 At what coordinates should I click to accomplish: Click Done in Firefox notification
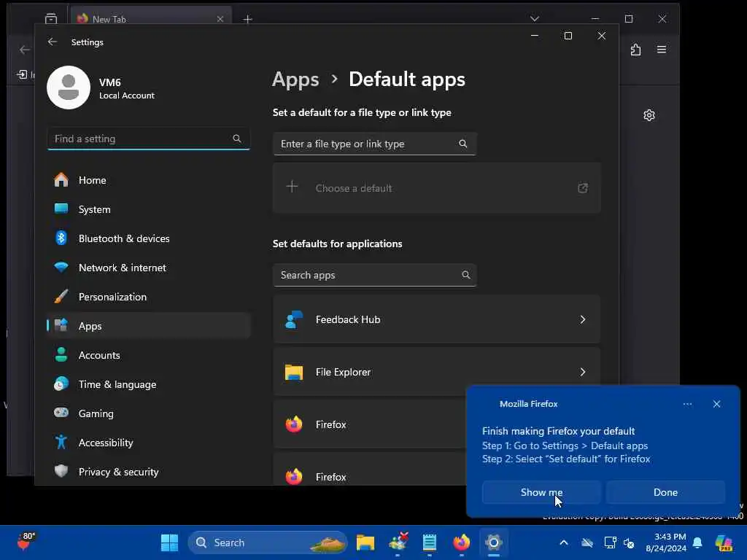pyautogui.click(x=665, y=492)
